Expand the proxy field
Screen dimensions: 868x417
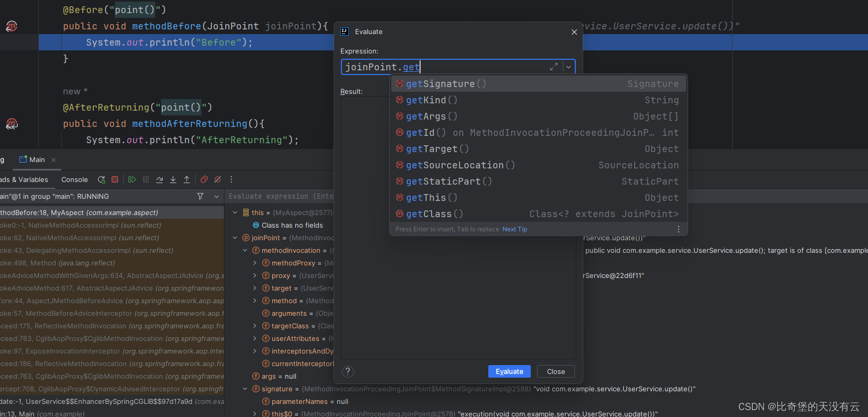pos(255,275)
